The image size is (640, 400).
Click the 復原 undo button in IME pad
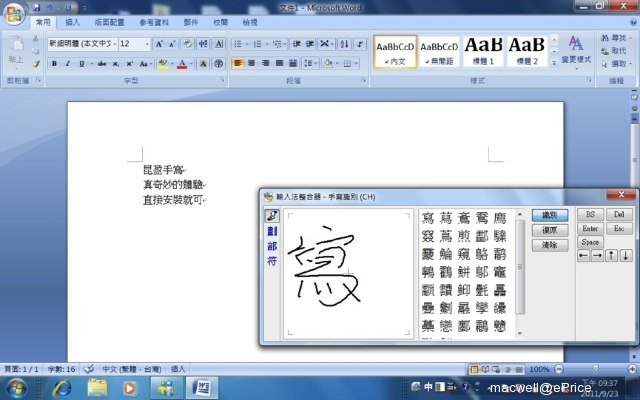tap(550, 230)
